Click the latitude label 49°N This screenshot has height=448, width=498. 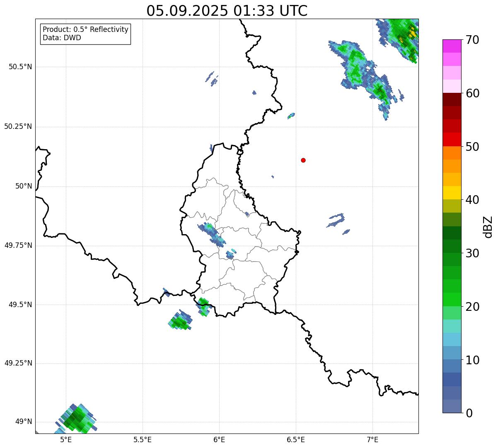point(24,422)
